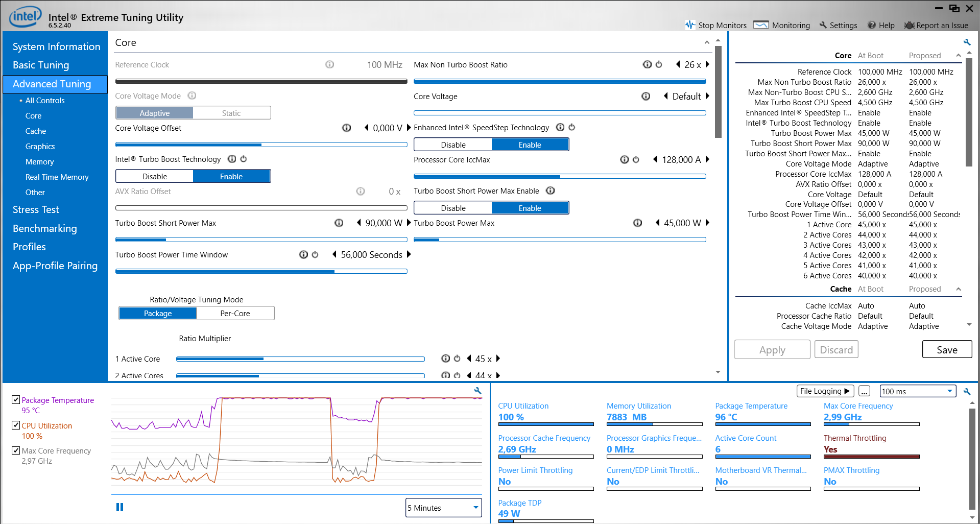The height and width of the screenshot is (524, 980).
Task: Click the Save button
Action: click(946, 350)
